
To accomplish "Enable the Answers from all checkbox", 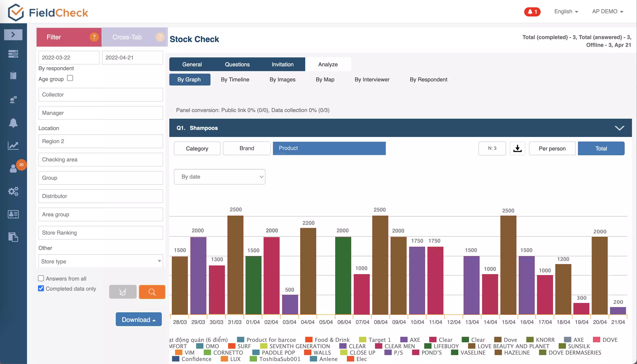I will tap(41, 278).
